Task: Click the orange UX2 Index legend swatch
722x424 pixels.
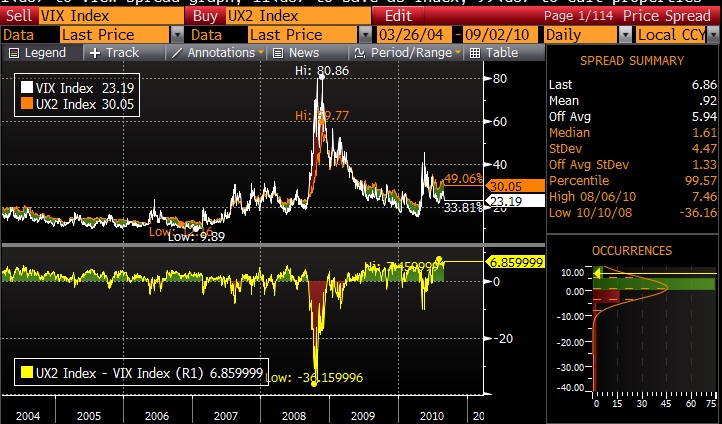Action: pos(27,104)
